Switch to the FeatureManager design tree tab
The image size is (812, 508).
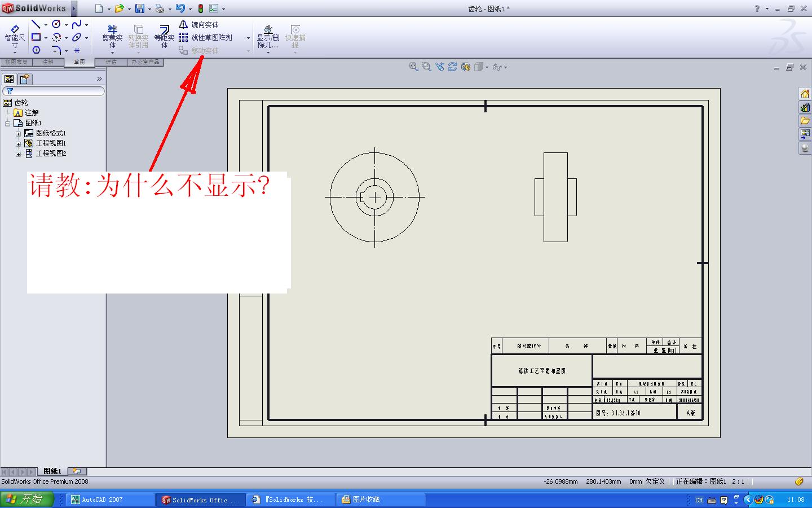(x=9, y=79)
